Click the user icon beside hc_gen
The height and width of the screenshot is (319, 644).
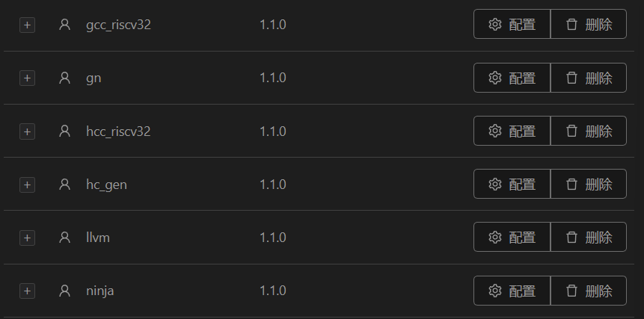point(64,185)
